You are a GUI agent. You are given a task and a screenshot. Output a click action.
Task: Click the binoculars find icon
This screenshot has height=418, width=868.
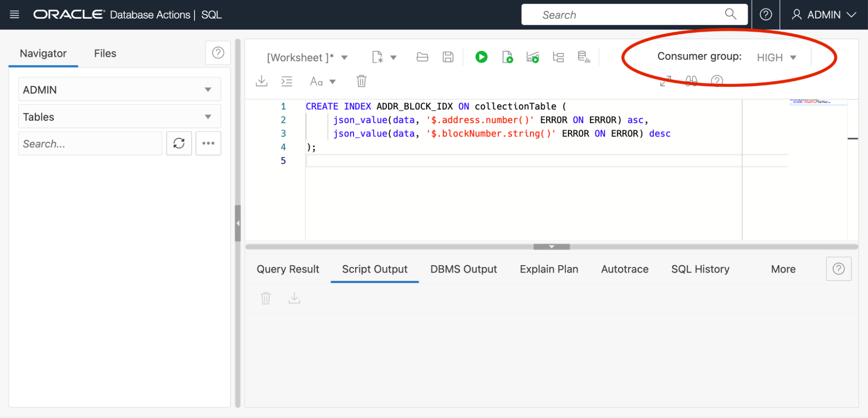coord(691,81)
